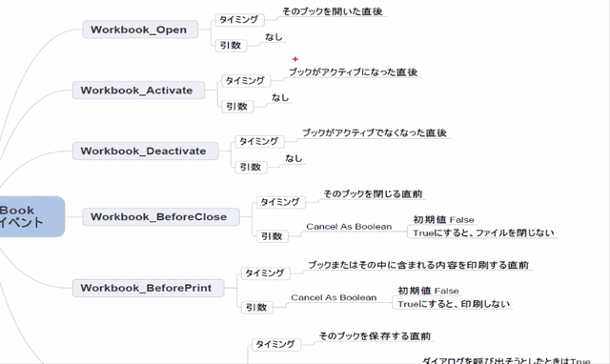Click the red plus marker

click(295, 59)
